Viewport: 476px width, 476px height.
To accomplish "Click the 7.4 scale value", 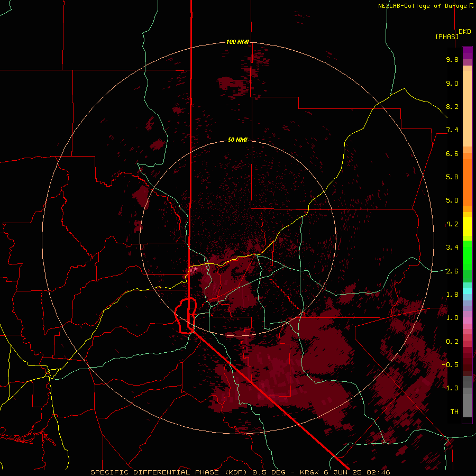I will [x=452, y=130].
